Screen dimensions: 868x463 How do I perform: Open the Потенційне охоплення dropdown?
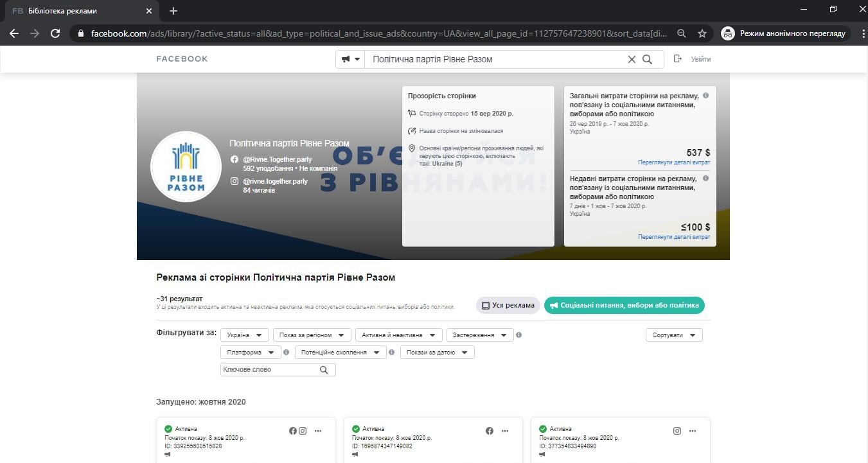point(341,353)
